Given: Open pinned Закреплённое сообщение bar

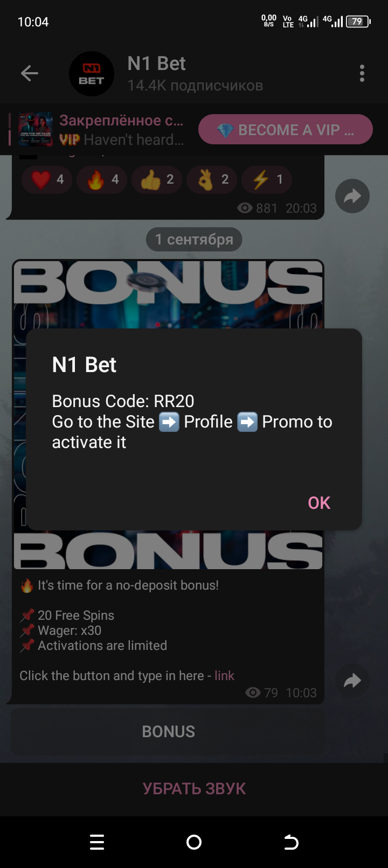Looking at the screenshot, I should (121, 130).
